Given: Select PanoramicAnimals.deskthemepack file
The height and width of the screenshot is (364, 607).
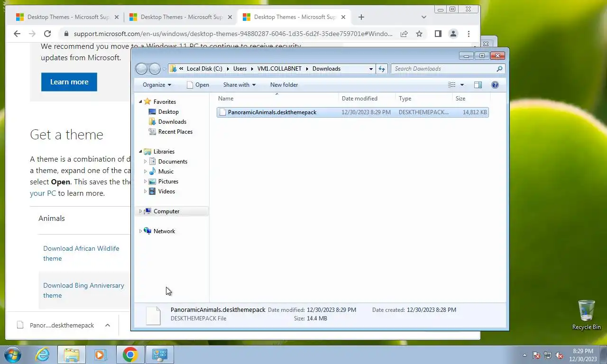Looking at the screenshot, I should pyautogui.click(x=352, y=112).
